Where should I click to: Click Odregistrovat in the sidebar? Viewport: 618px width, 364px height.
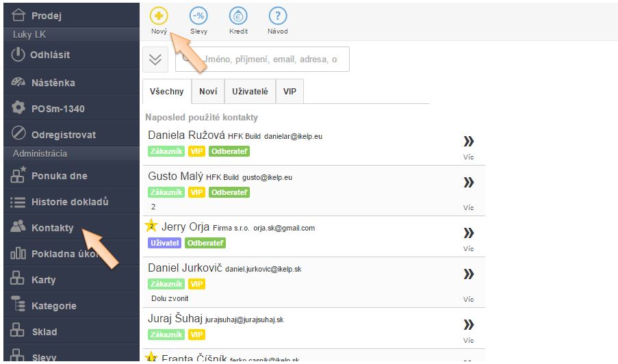pyautogui.click(x=63, y=135)
